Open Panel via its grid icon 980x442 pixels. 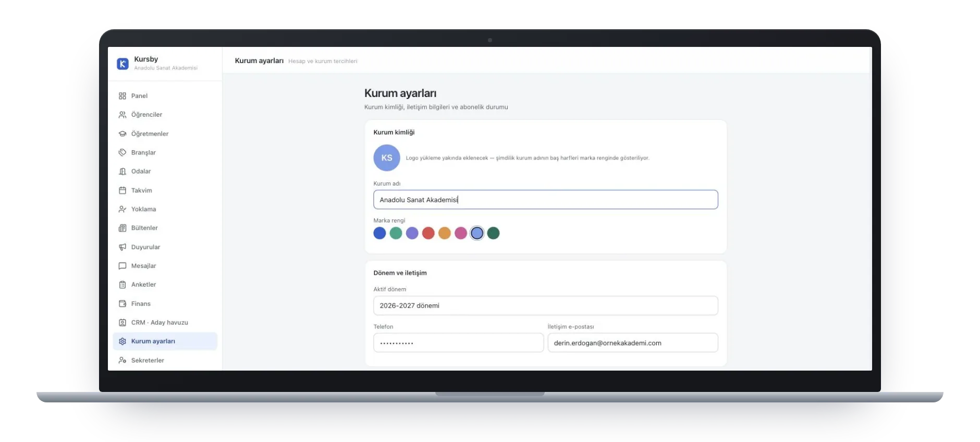123,96
